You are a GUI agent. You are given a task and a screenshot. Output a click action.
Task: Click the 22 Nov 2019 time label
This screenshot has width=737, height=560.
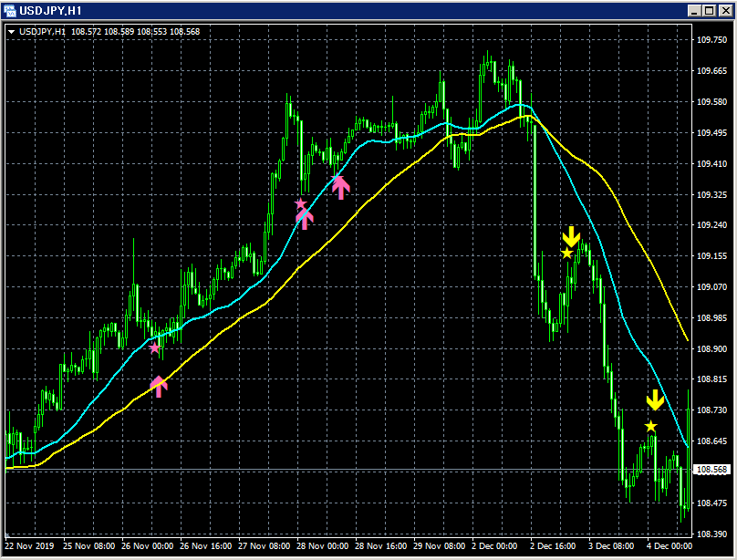(29, 546)
